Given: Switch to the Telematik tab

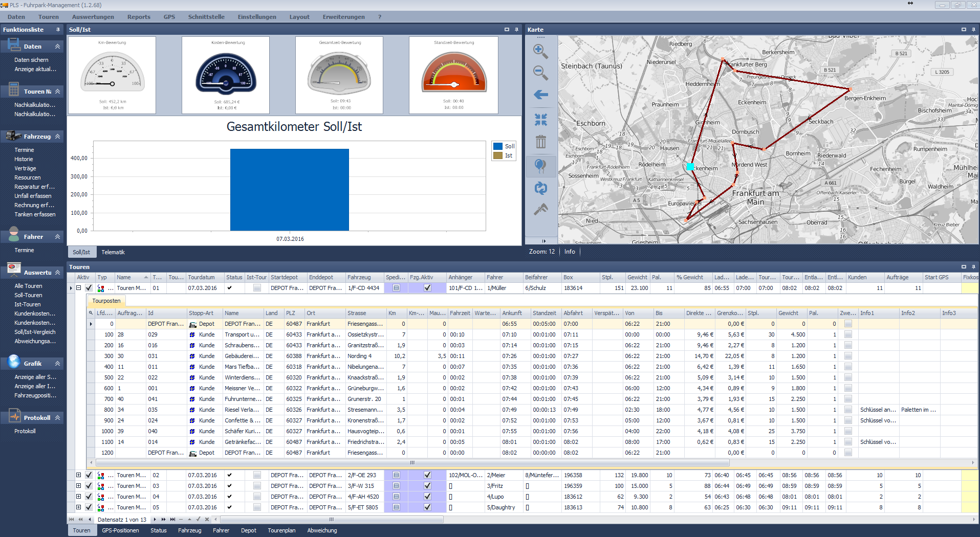Looking at the screenshot, I should [x=113, y=252].
